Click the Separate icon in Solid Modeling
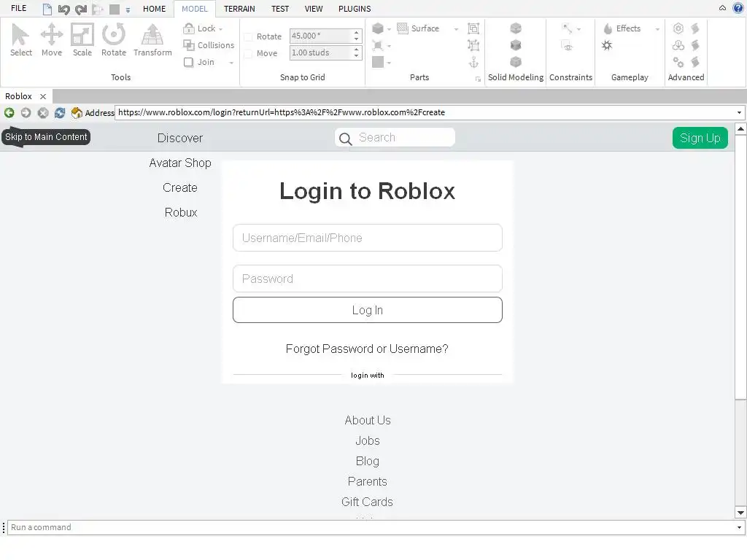Image resolution: width=747 pixels, height=560 pixels. coord(516,62)
